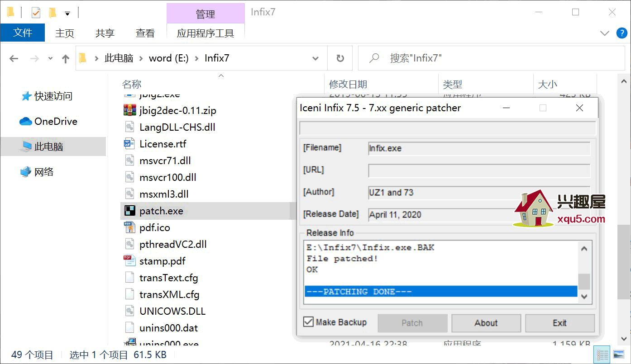Open Explorer help question mark icon
Image resolution: width=631 pixels, height=364 pixels.
621,33
